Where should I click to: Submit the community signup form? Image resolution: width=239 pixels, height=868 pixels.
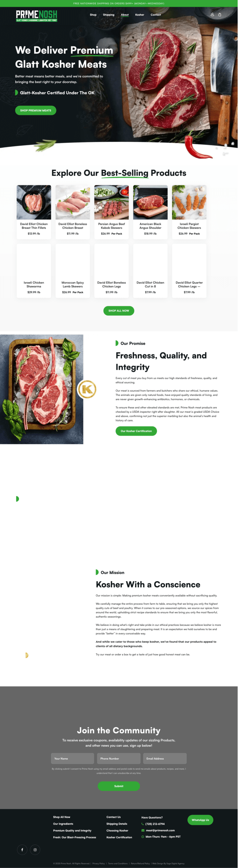pos(119,786)
